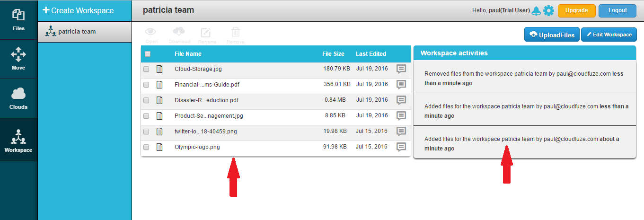The width and height of the screenshot is (644, 220).
Task: Open the Clouds sidebar section
Action: pos(18,98)
